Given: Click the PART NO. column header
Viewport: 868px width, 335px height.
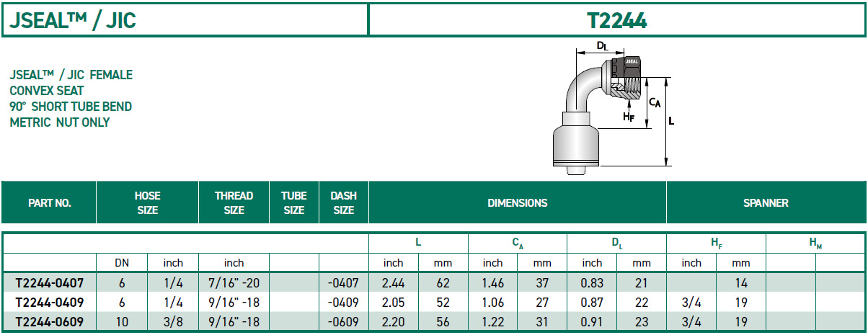Looking at the screenshot, I should tap(49, 203).
